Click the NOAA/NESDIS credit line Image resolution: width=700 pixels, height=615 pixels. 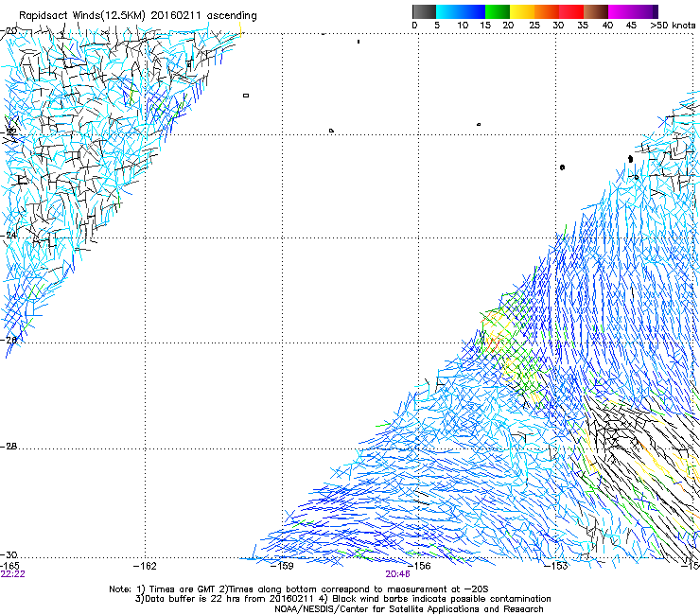[409, 609]
